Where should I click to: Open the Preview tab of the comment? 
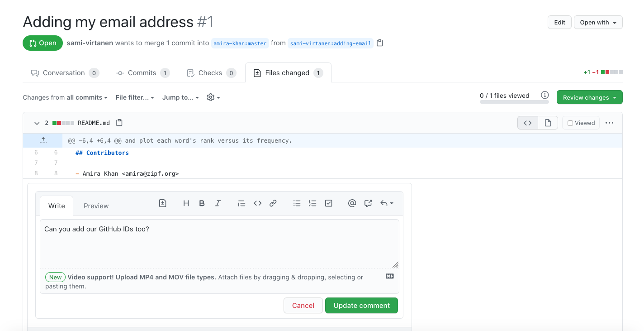click(96, 206)
